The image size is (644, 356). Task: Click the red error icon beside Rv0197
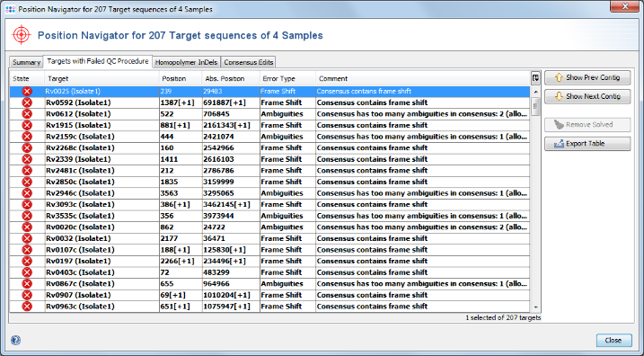click(27, 261)
